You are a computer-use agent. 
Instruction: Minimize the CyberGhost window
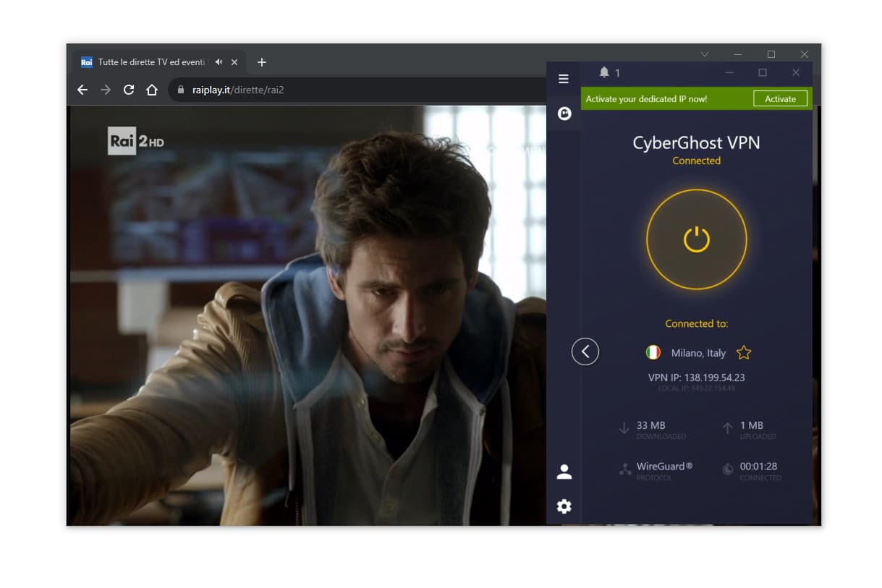729,72
